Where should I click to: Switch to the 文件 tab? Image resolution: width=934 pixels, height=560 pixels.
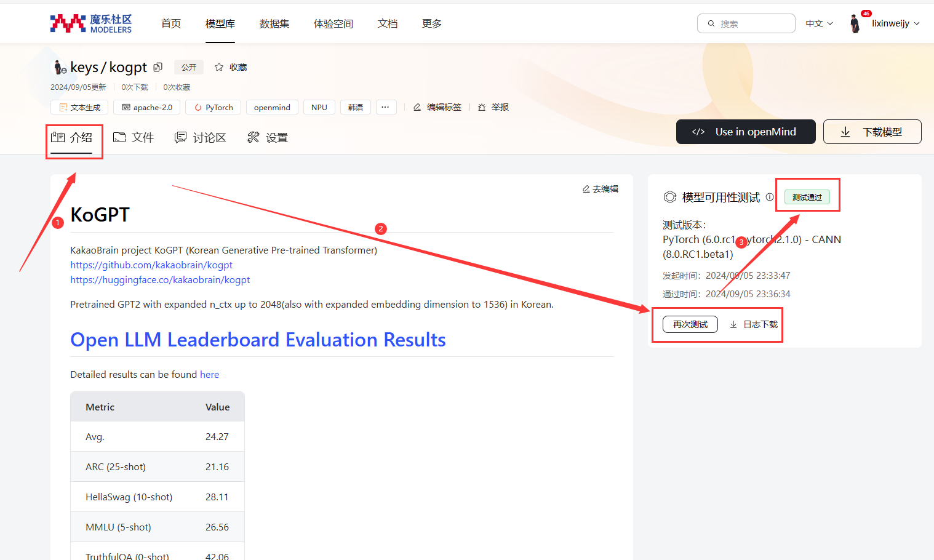click(134, 137)
